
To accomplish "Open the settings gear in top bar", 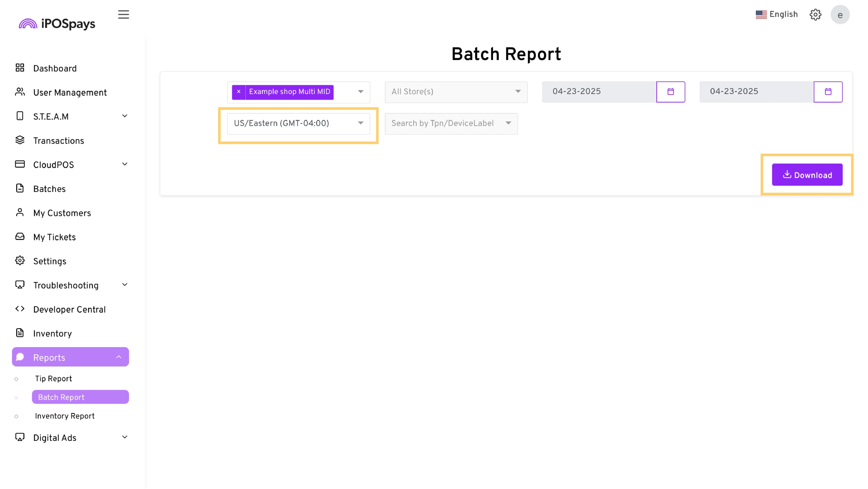I will point(815,14).
